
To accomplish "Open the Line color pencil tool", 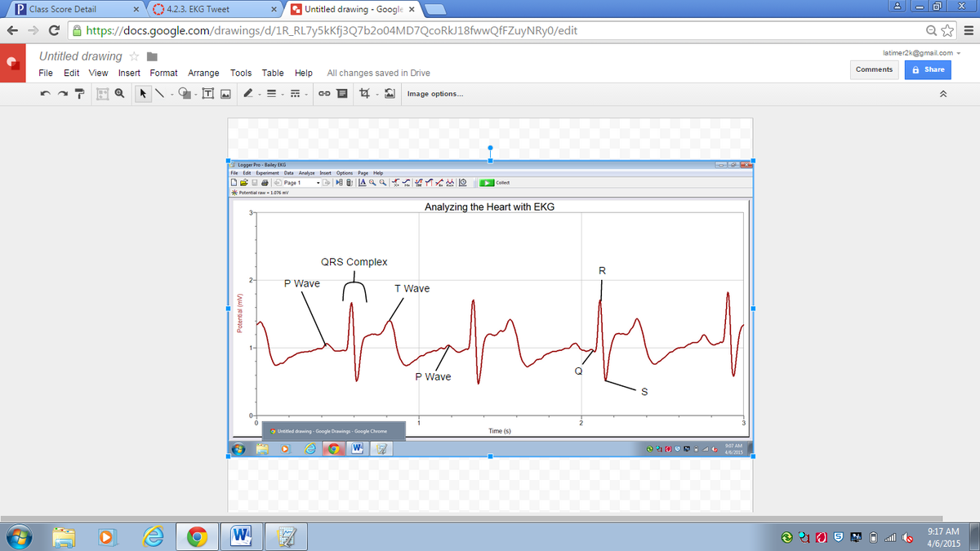I will 248,94.
